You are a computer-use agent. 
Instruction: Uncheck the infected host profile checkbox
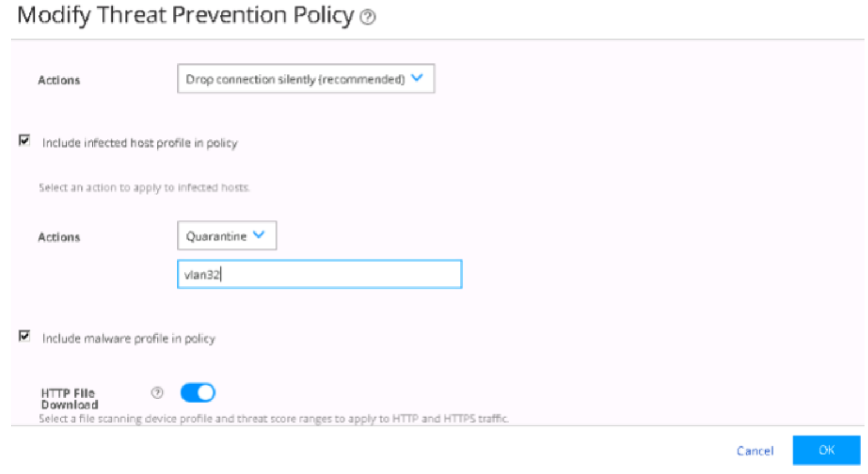tap(24, 140)
